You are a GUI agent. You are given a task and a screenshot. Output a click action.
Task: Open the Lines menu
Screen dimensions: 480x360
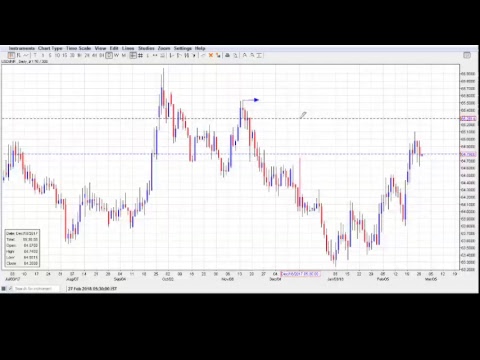coord(128,48)
